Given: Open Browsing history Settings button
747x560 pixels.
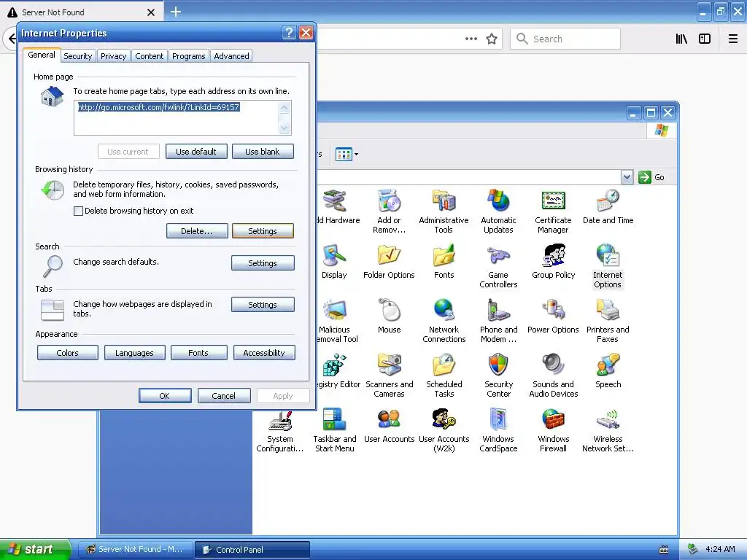Looking at the screenshot, I should click(x=263, y=231).
